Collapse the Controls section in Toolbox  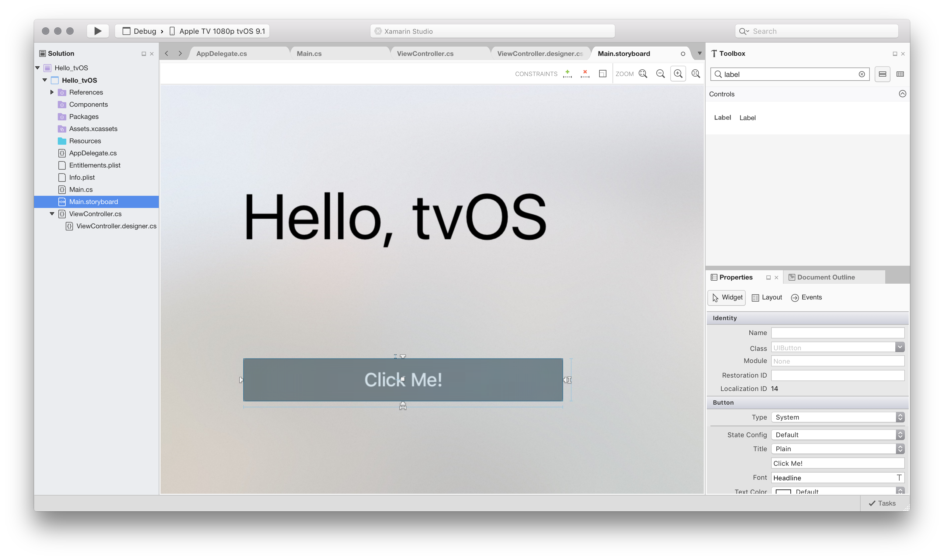902,94
